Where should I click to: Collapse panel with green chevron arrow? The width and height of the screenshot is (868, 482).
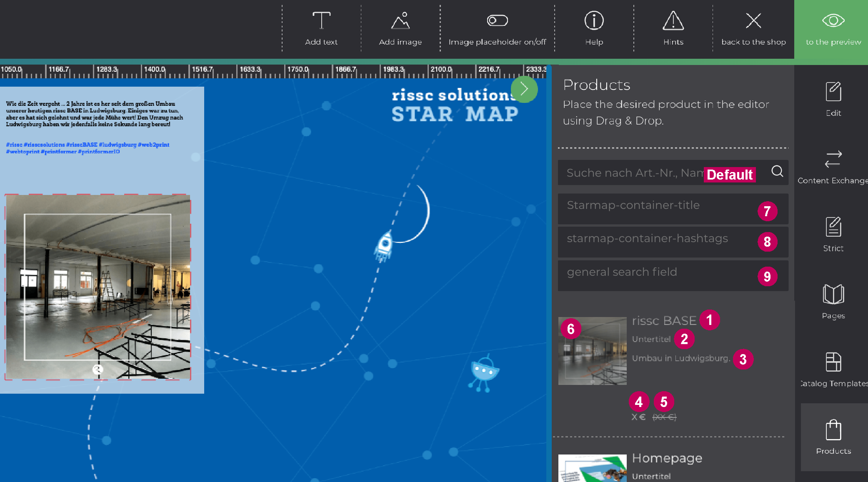(524, 89)
